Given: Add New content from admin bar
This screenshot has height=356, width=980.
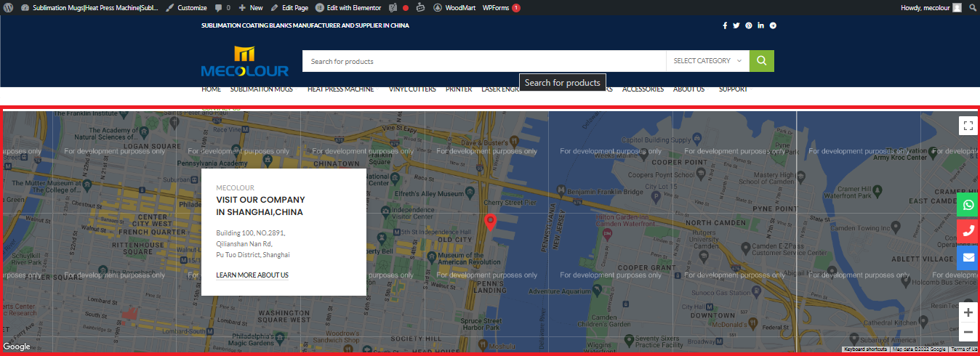Looking at the screenshot, I should [x=251, y=7].
